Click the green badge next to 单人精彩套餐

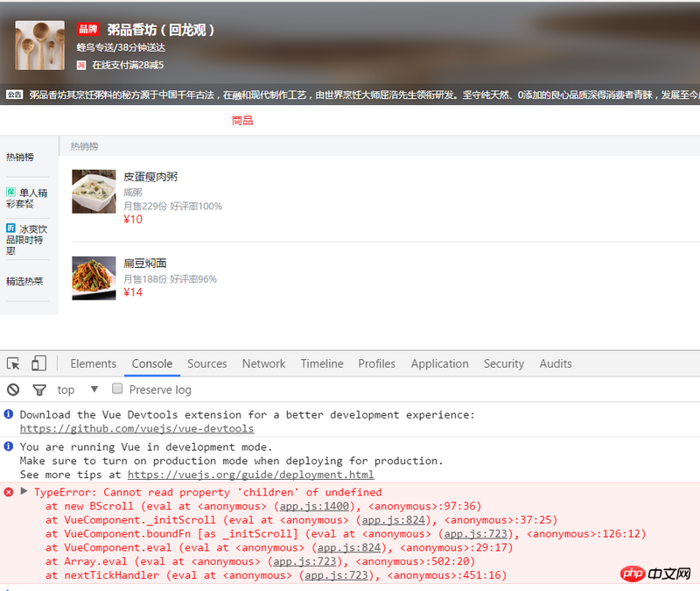tap(10, 192)
